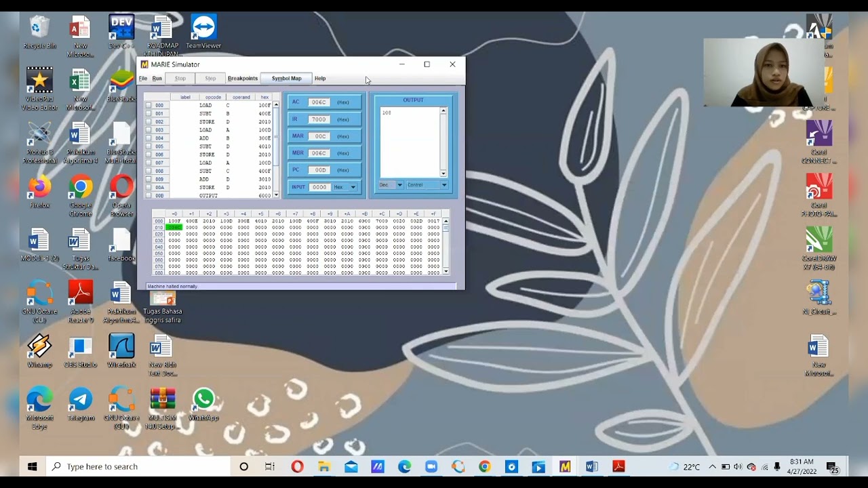Toggle breakpoint checkbox at address 005
This screenshot has height=488, width=868.
(x=149, y=146)
